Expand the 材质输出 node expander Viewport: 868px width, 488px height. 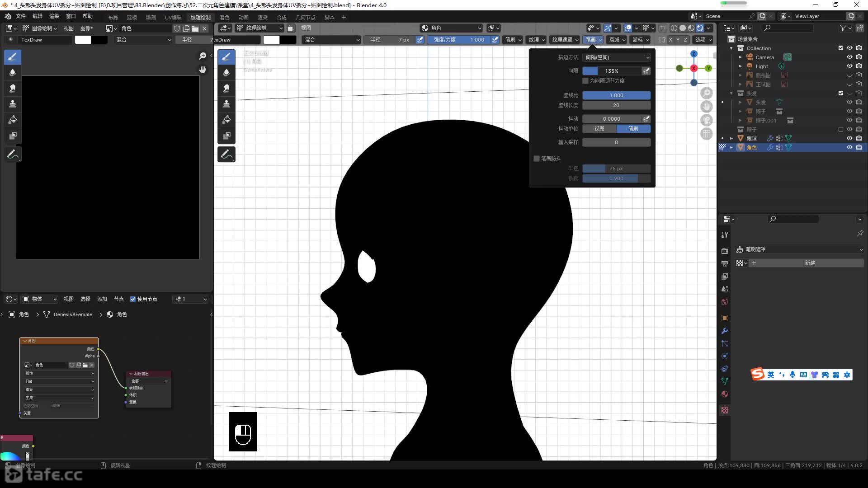click(130, 374)
